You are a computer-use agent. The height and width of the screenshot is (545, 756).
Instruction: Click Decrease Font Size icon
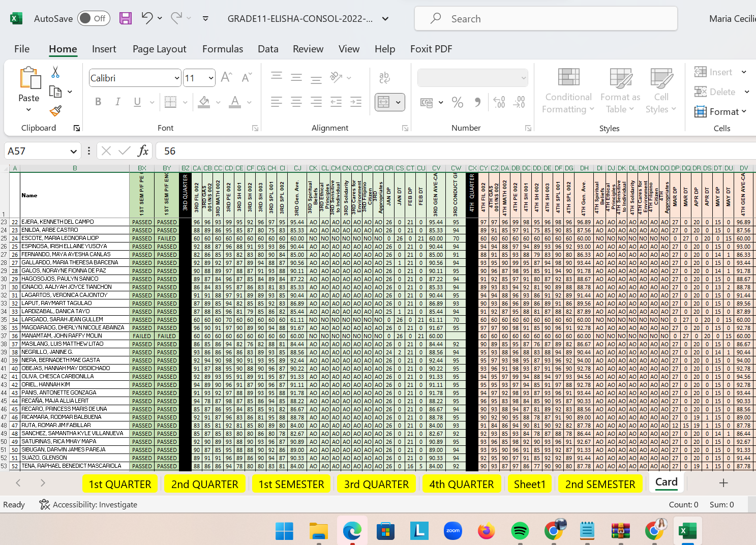(247, 77)
